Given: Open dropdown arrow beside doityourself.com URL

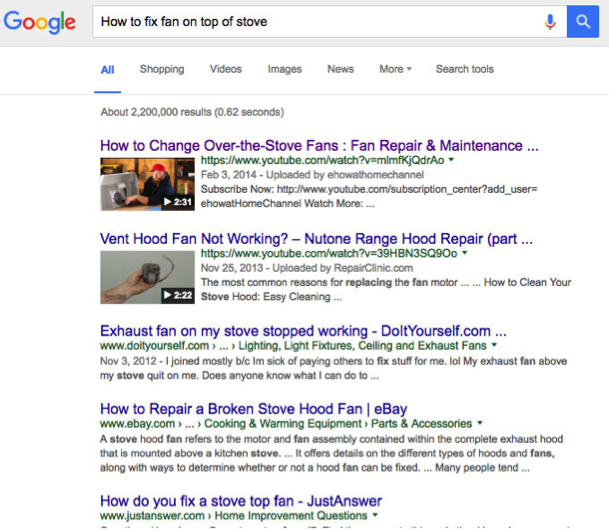Looking at the screenshot, I should click(x=494, y=345).
